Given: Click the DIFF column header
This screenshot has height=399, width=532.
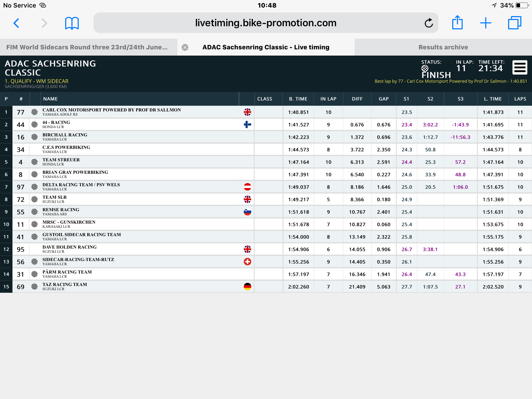Looking at the screenshot, I should [357, 99].
